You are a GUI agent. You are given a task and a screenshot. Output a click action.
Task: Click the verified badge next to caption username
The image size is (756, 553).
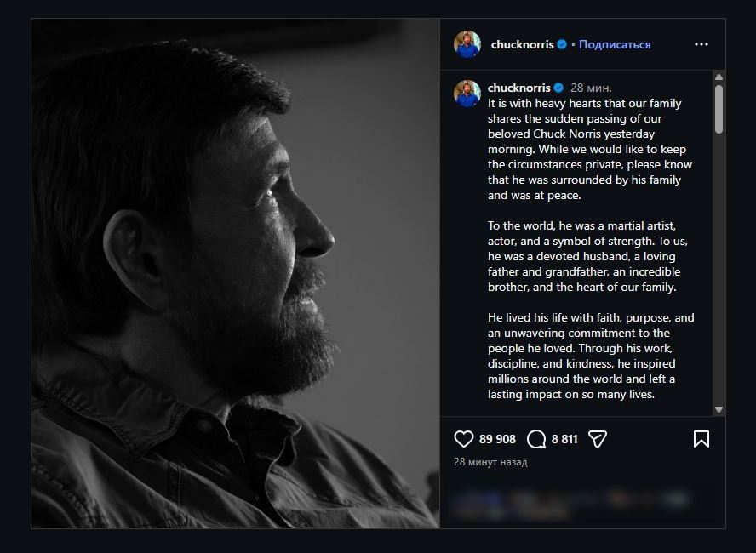(x=558, y=88)
